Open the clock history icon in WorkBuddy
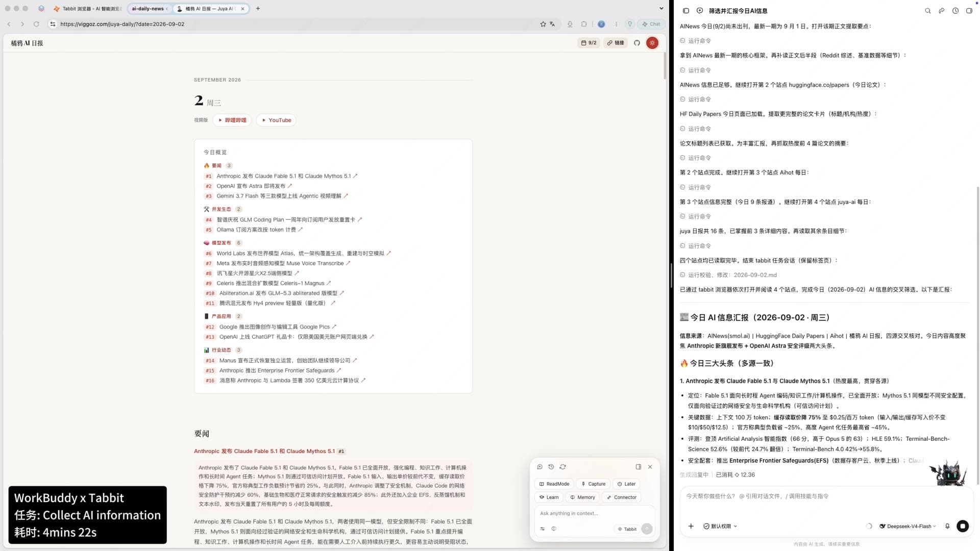Screen dimensions: 980x551 click(x=955, y=11)
